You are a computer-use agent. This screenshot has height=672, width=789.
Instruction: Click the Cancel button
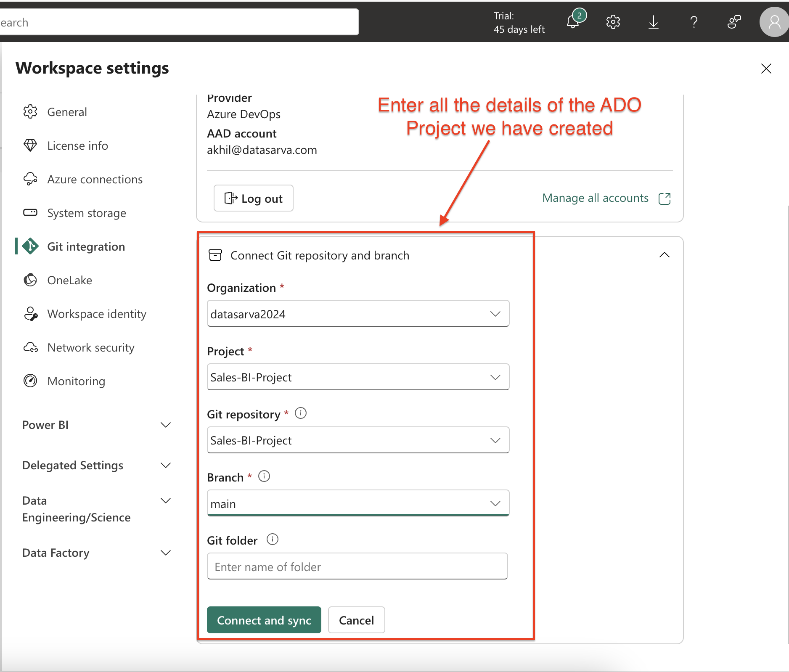click(x=356, y=620)
